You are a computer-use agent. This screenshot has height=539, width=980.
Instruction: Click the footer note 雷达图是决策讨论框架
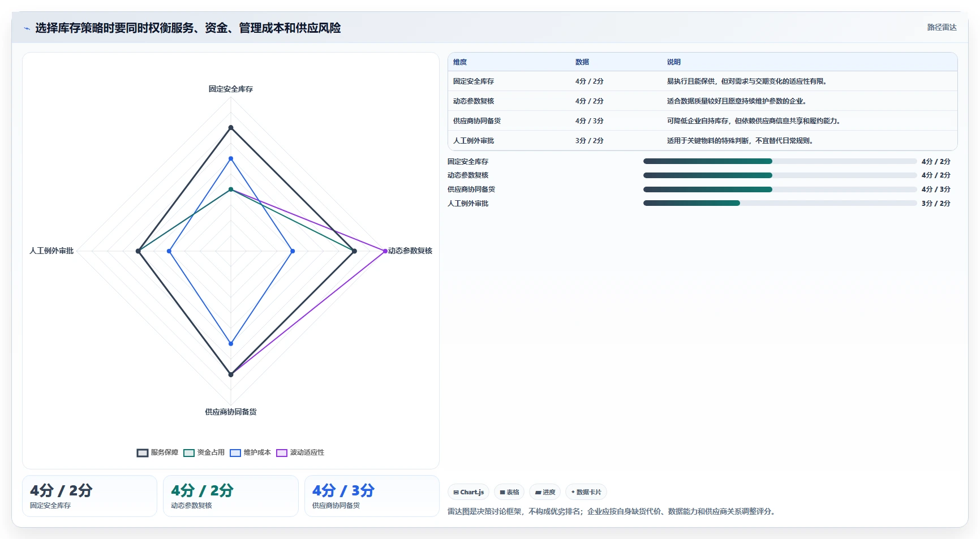(x=613, y=511)
